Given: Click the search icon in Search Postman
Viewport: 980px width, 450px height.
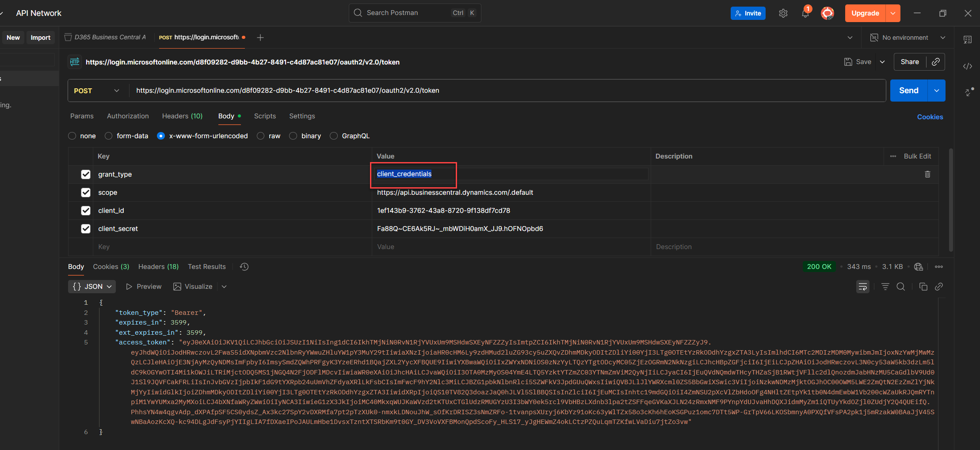Looking at the screenshot, I should click(x=358, y=13).
